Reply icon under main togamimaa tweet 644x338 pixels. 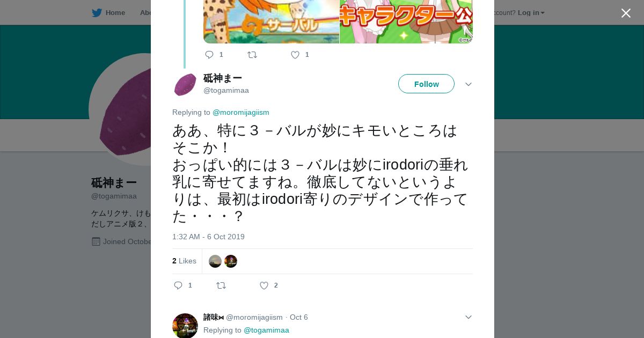(x=178, y=285)
